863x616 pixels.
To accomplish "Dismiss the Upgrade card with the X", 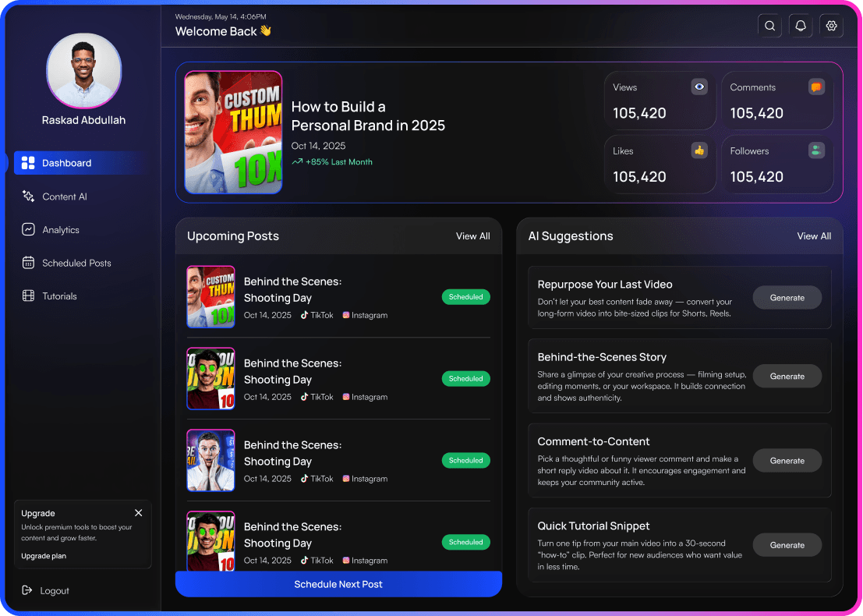I will click(x=138, y=513).
